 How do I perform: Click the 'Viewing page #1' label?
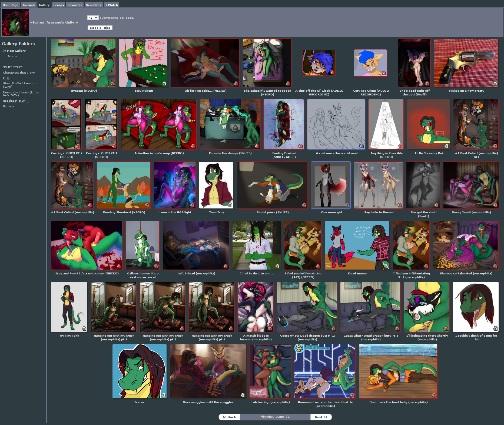tap(275, 417)
